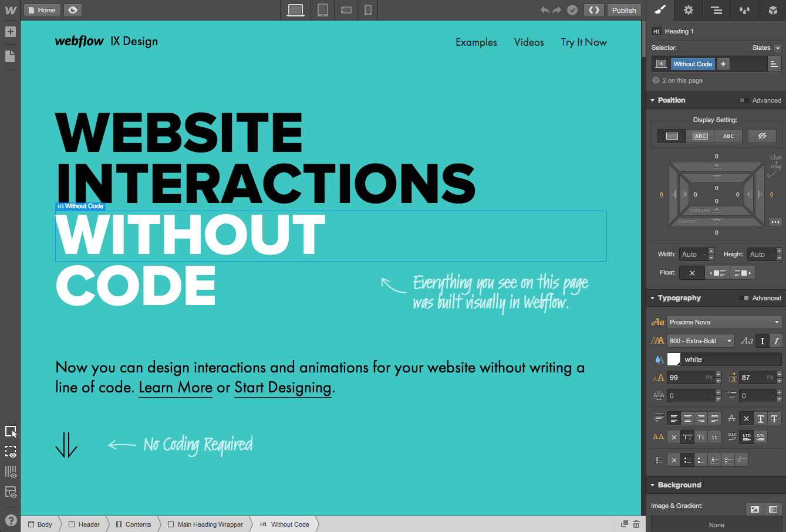Switch to the Assets cube tab
This screenshot has height=532, width=786.
pos(772,10)
